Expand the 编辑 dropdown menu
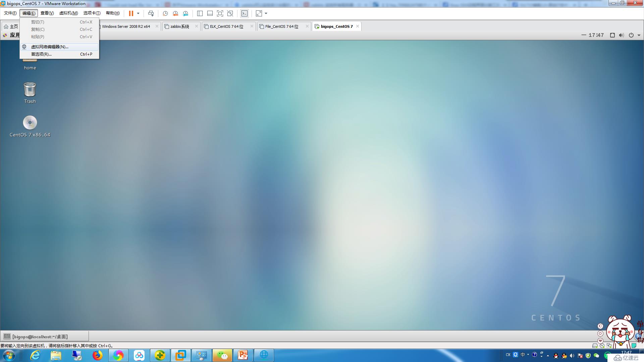644x362 pixels. point(28,13)
